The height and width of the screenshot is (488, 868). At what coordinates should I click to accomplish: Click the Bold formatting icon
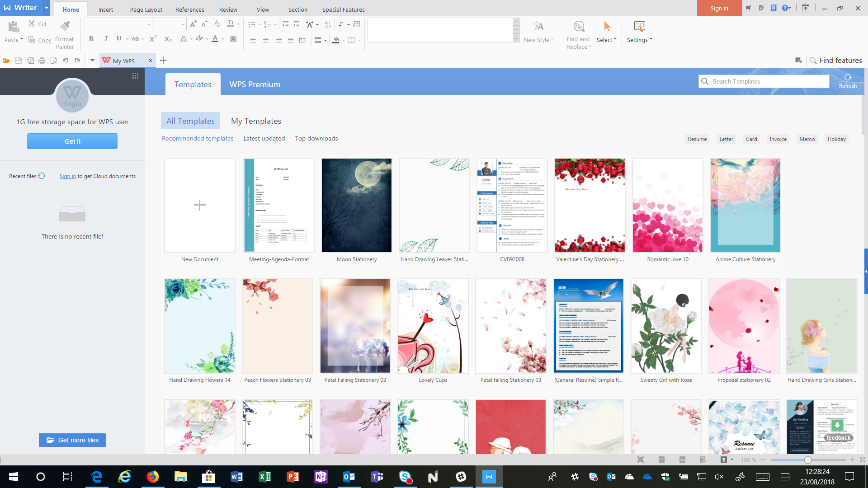pyautogui.click(x=92, y=40)
